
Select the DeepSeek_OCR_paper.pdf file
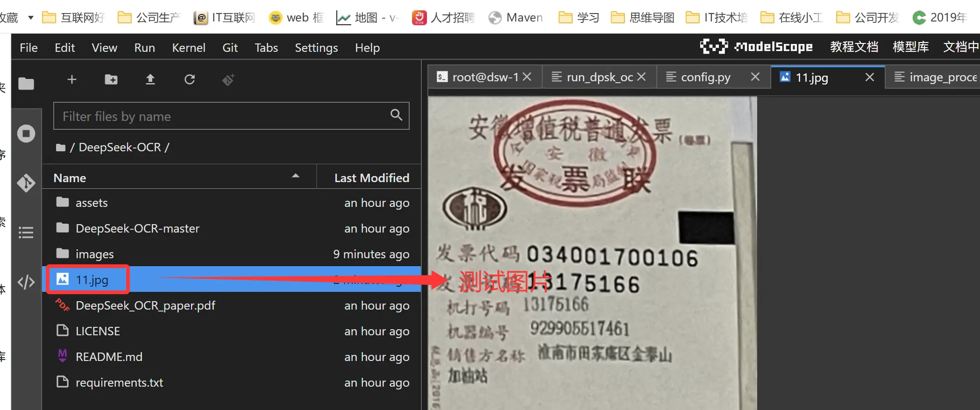pyautogui.click(x=232, y=305)
